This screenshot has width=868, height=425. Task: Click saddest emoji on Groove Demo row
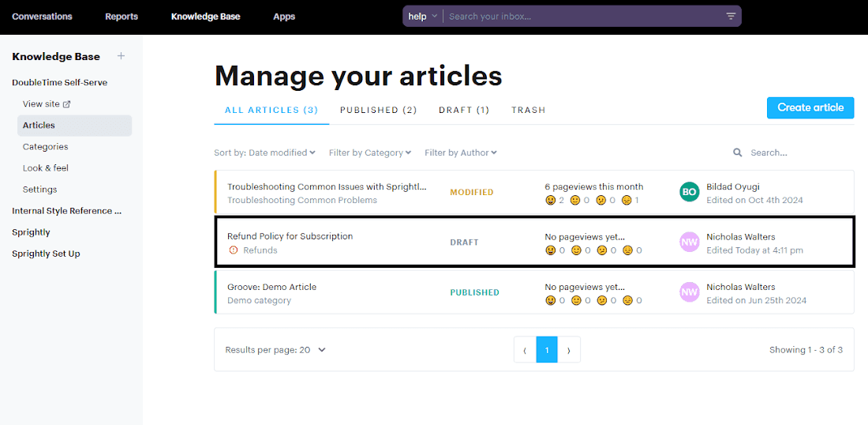coord(627,300)
